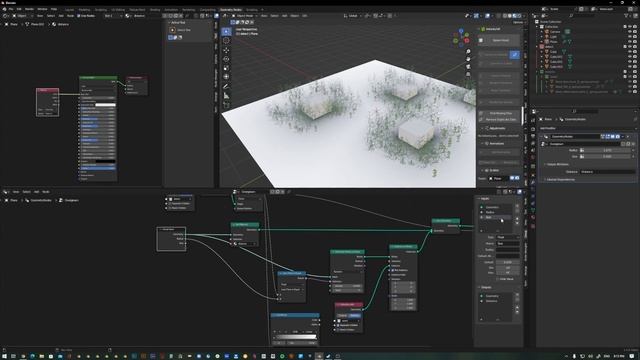Adjust the Size slider in GeometryNodes modifier
The image size is (640, 360).
[607, 156]
